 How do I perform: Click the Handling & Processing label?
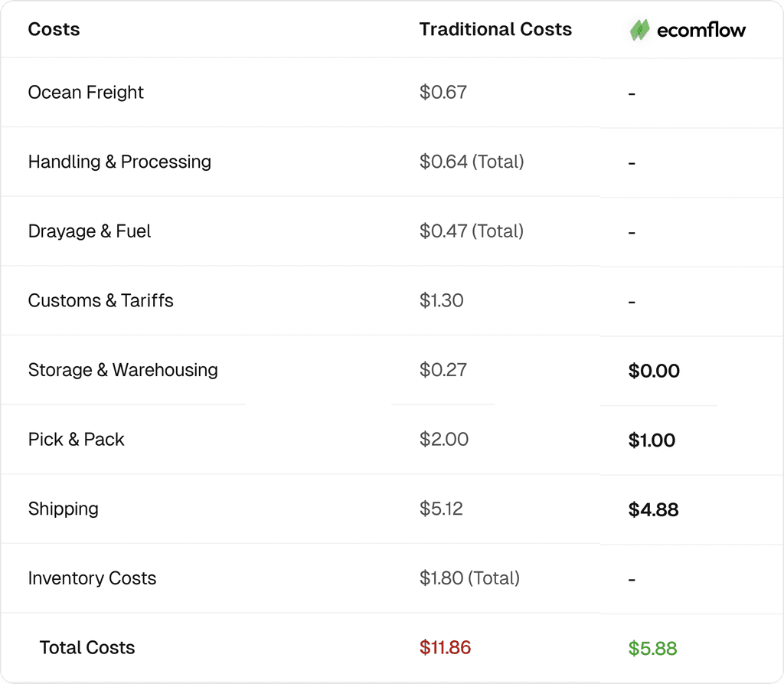(119, 162)
